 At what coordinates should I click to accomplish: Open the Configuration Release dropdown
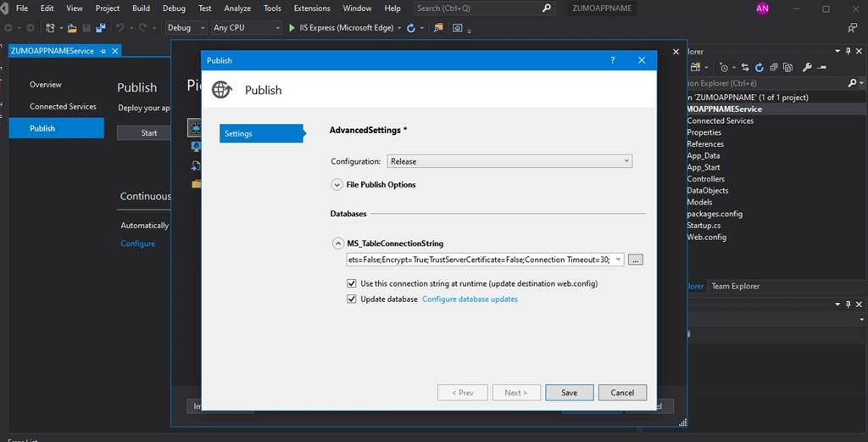point(509,161)
